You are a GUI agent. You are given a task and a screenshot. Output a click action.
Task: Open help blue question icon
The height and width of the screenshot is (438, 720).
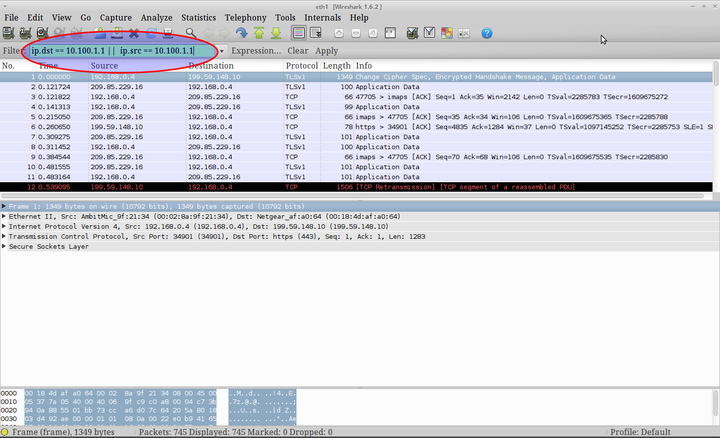click(487, 33)
